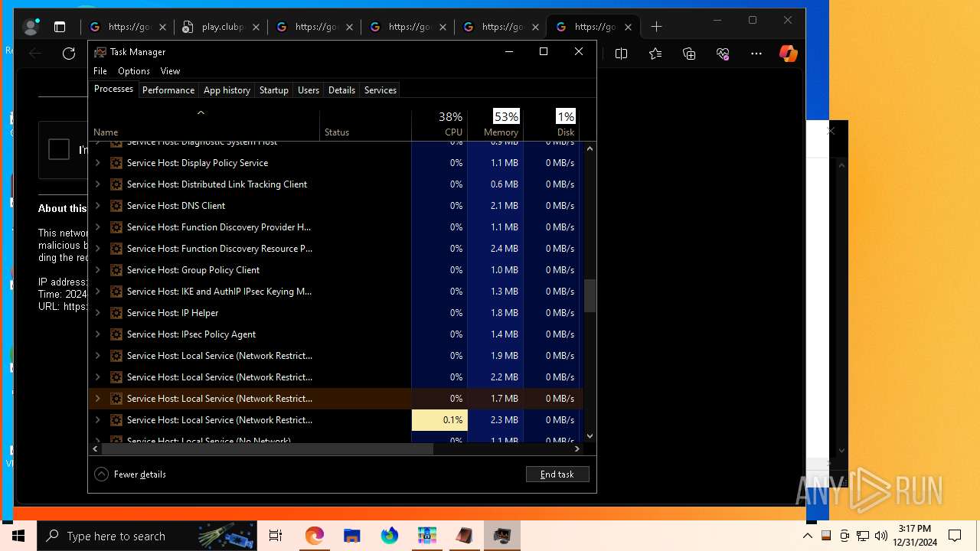Viewport: 980px width, 551px height.
Task: Click gear icon of IP Helper service
Action: pyautogui.click(x=116, y=313)
